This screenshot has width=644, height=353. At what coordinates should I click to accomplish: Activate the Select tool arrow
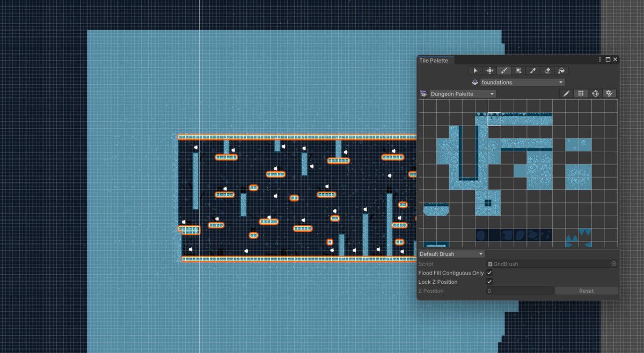pos(475,70)
